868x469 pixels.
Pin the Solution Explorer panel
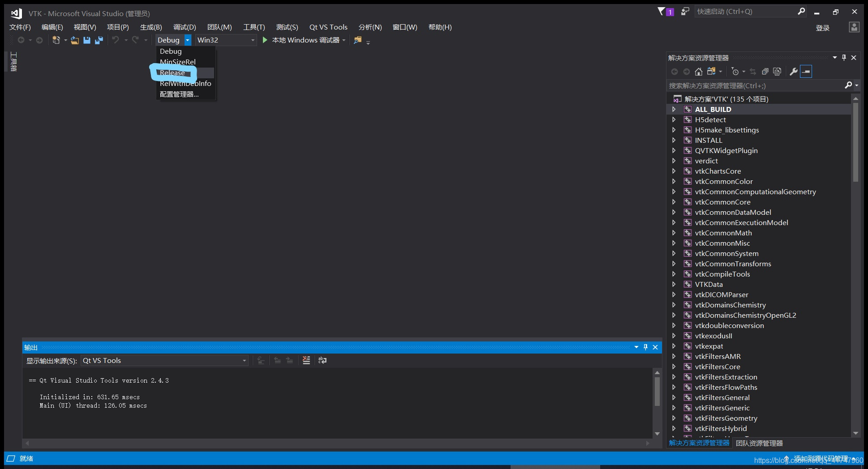click(x=844, y=57)
